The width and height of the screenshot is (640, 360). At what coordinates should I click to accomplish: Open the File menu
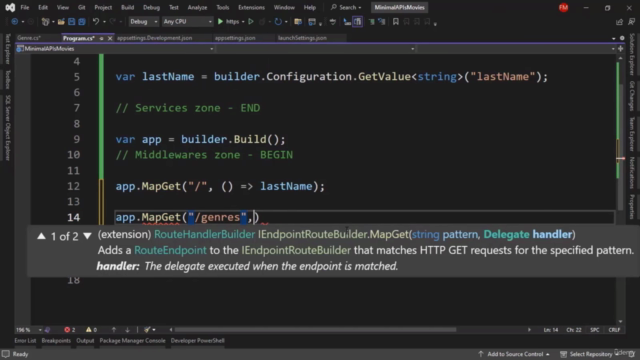click(25, 7)
